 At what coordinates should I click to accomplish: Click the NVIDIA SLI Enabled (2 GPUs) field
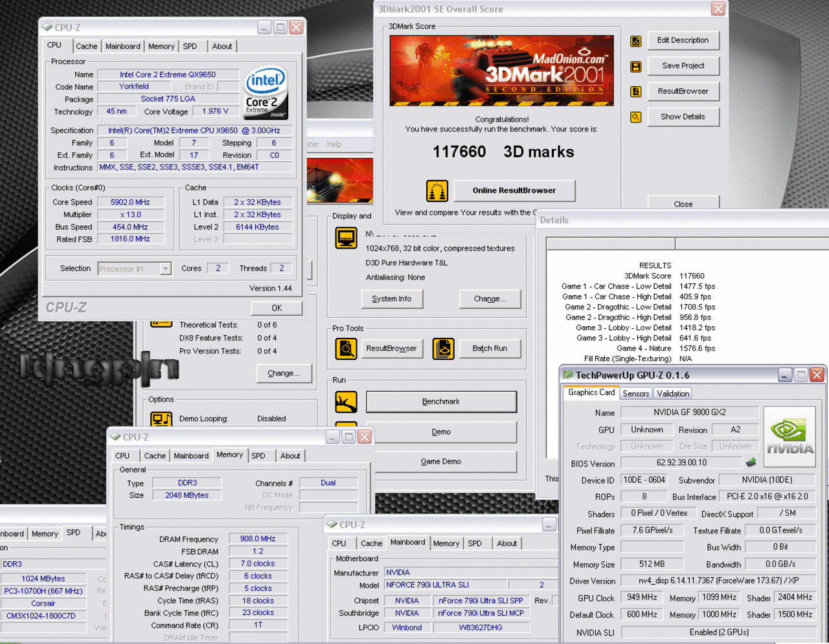719,632
